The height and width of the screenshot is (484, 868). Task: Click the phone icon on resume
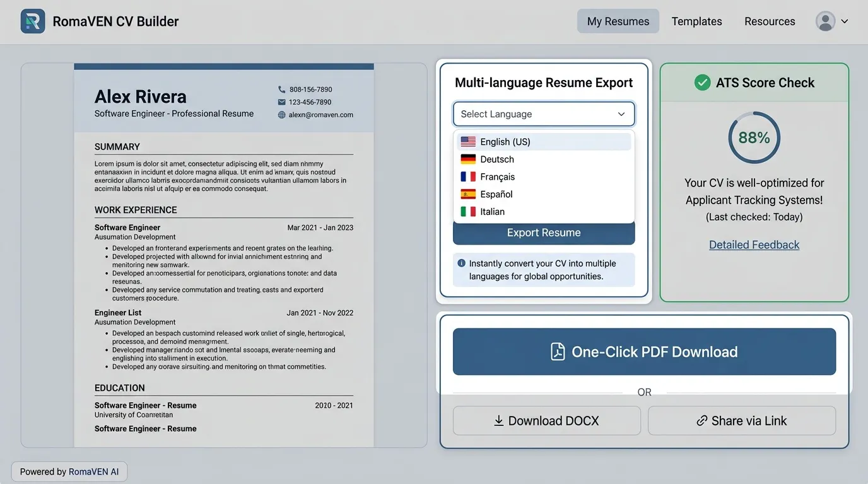(281, 89)
